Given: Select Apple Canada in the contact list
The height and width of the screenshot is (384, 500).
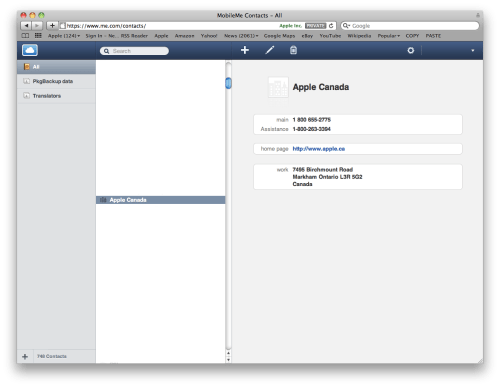Looking at the screenshot, I should coord(161,200).
